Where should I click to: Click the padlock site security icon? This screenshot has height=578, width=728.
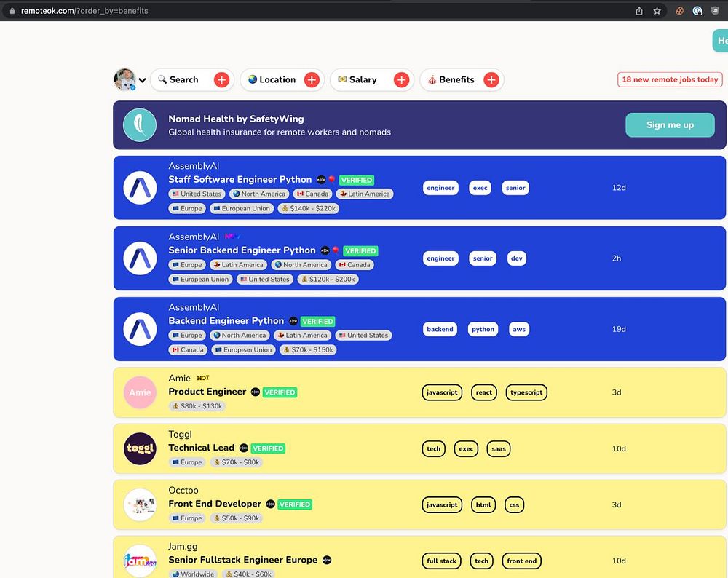(12, 11)
